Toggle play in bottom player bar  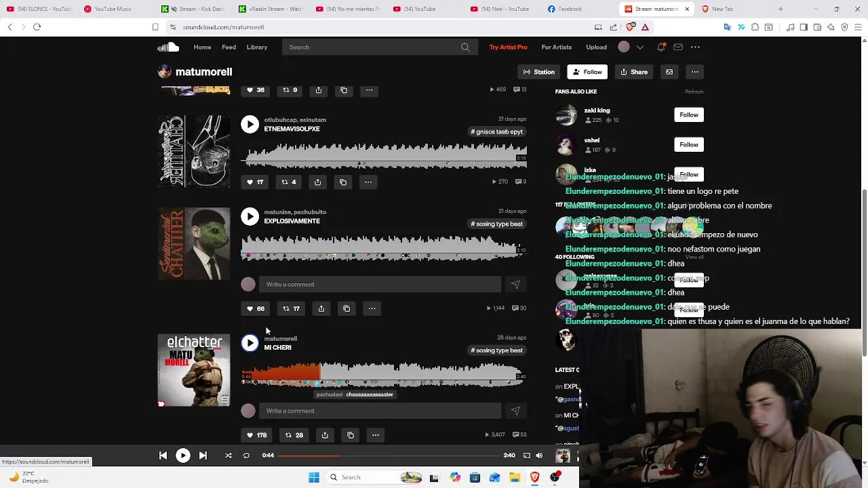coord(183,455)
